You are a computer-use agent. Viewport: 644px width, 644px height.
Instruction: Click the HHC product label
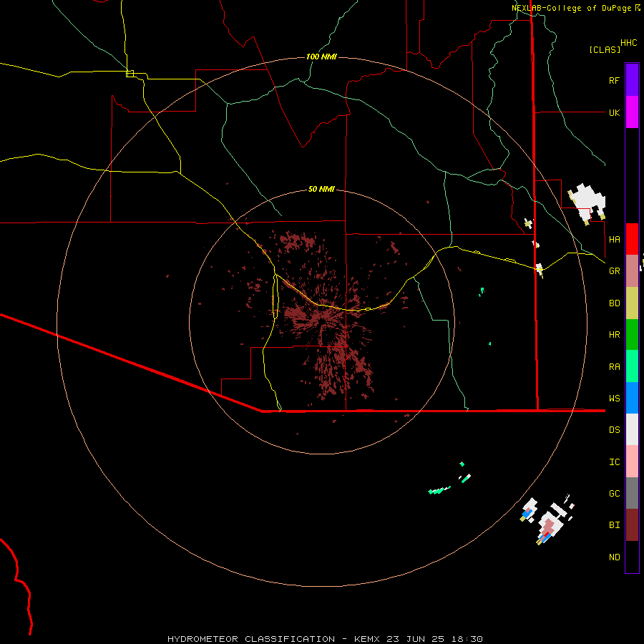point(628,43)
